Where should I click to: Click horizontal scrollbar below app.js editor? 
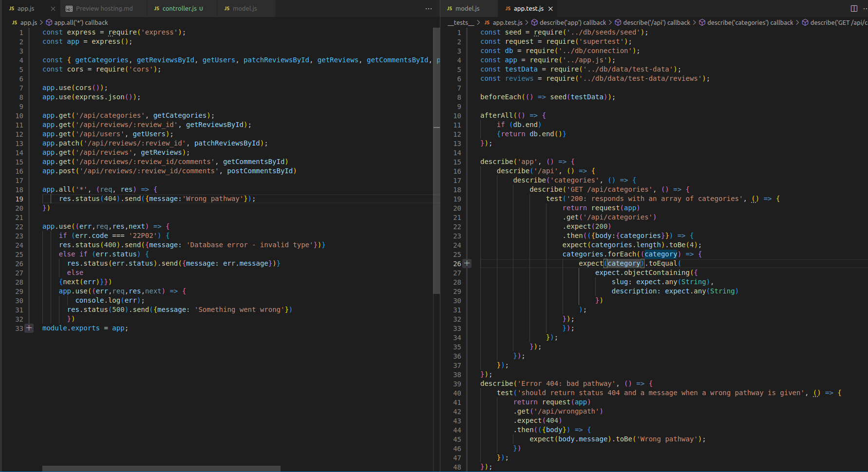coord(161,469)
